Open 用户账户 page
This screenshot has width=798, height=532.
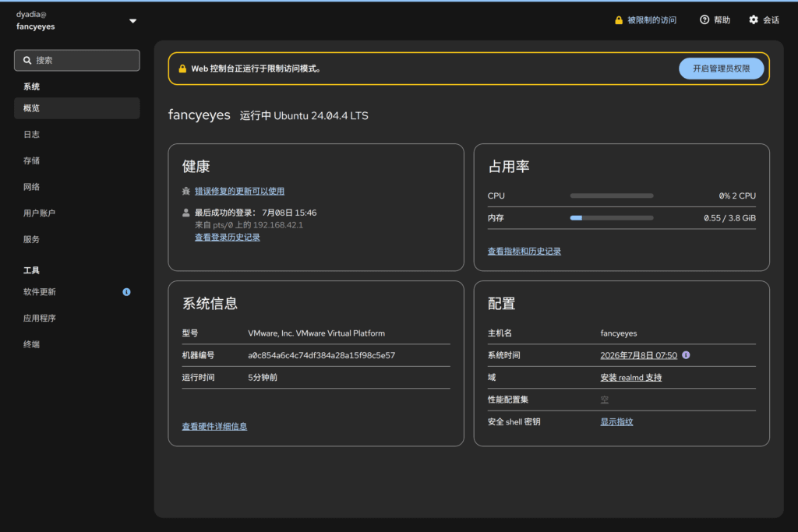77,213
